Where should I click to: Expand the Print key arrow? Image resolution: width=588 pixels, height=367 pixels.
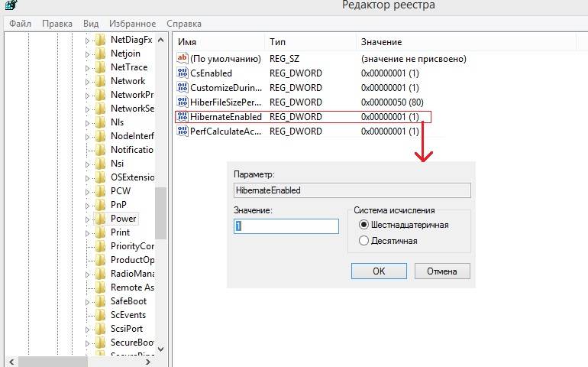point(88,232)
